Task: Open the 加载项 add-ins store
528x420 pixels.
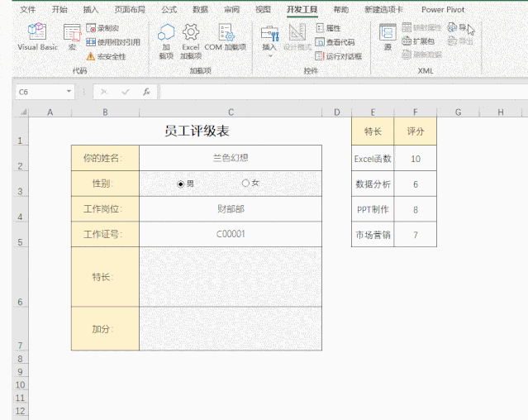Action: 166,41
